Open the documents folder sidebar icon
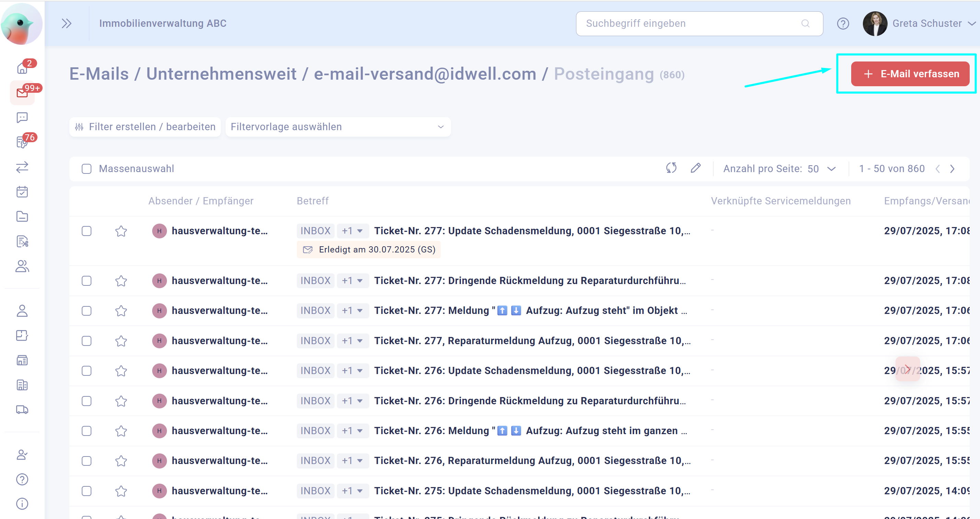980x519 pixels. pyautogui.click(x=22, y=216)
